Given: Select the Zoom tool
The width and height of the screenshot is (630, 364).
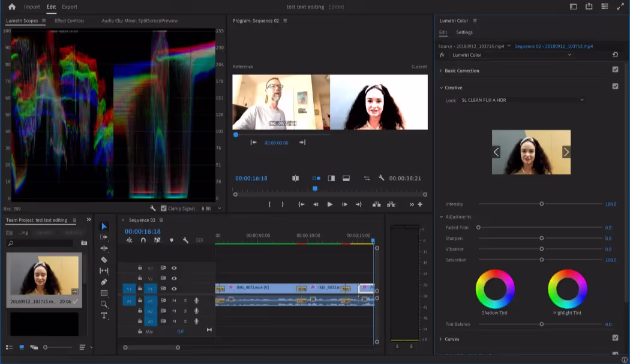Looking at the screenshot, I should [104, 304].
